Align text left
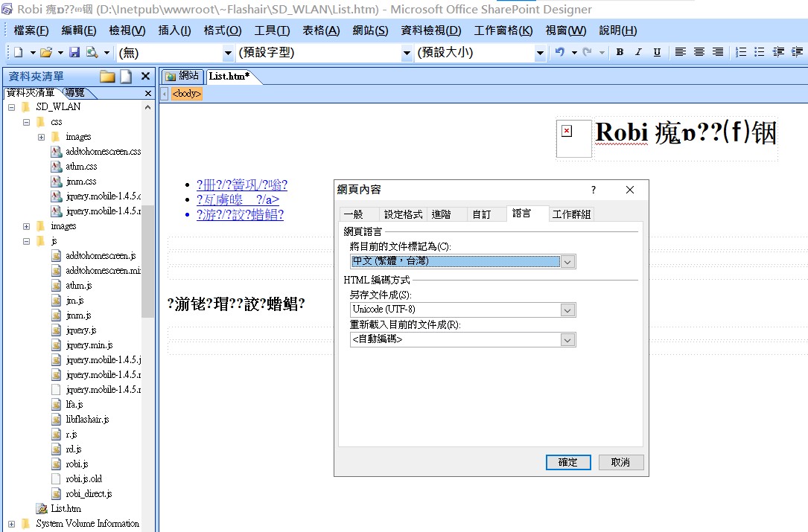 (x=680, y=52)
